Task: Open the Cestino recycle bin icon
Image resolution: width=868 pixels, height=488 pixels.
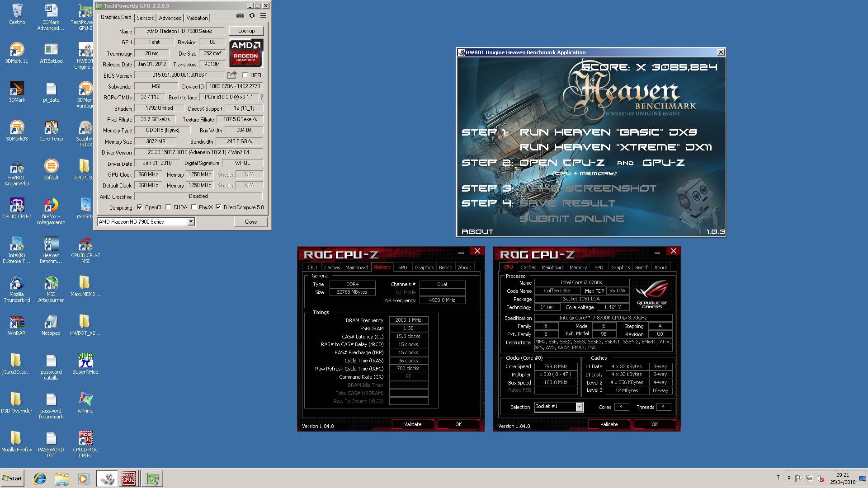Action: pyautogui.click(x=17, y=14)
